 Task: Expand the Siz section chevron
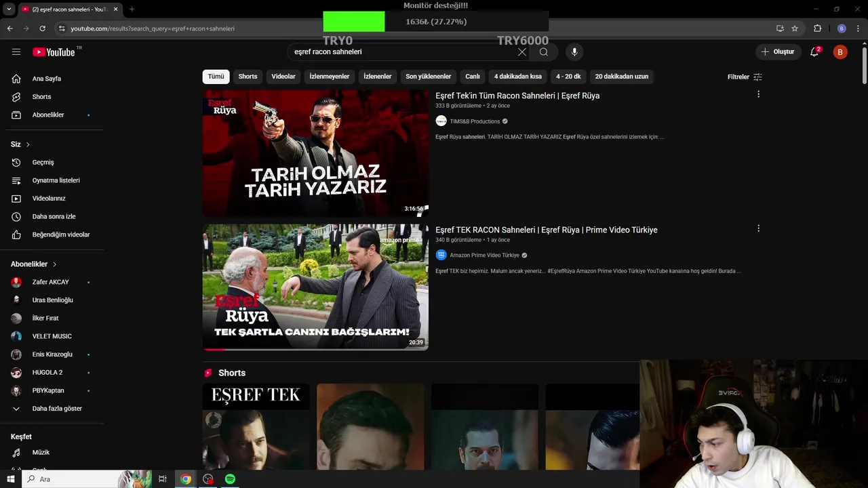[28, 144]
